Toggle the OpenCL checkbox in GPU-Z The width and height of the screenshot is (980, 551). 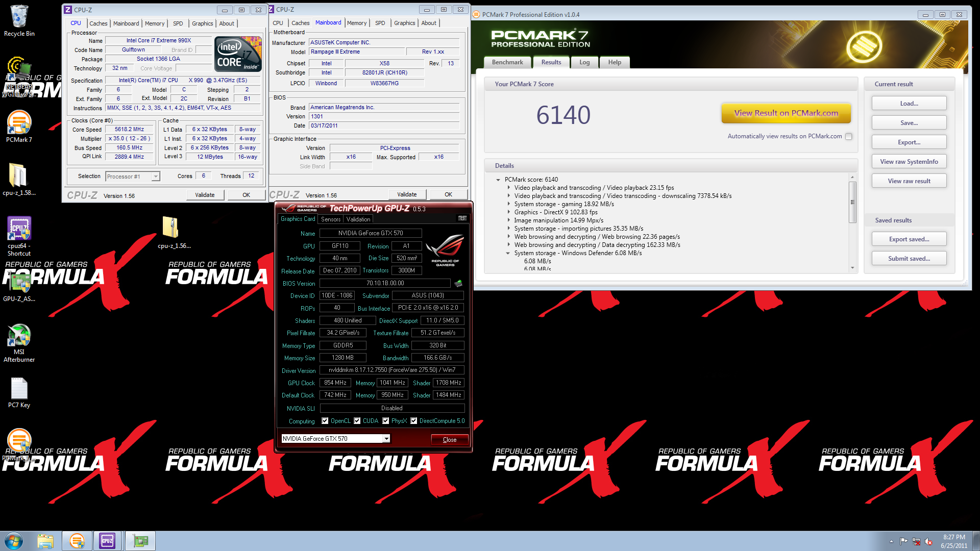click(x=325, y=421)
